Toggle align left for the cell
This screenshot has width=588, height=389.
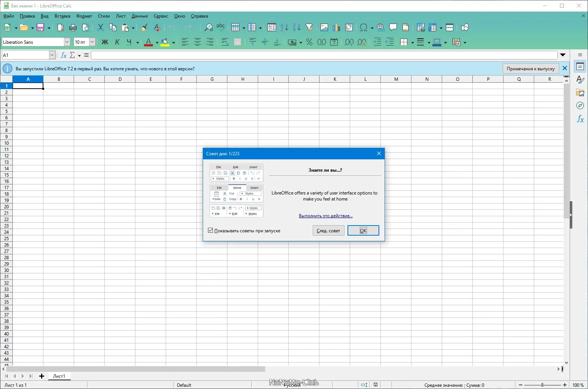pyautogui.click(x=185, y=42)
